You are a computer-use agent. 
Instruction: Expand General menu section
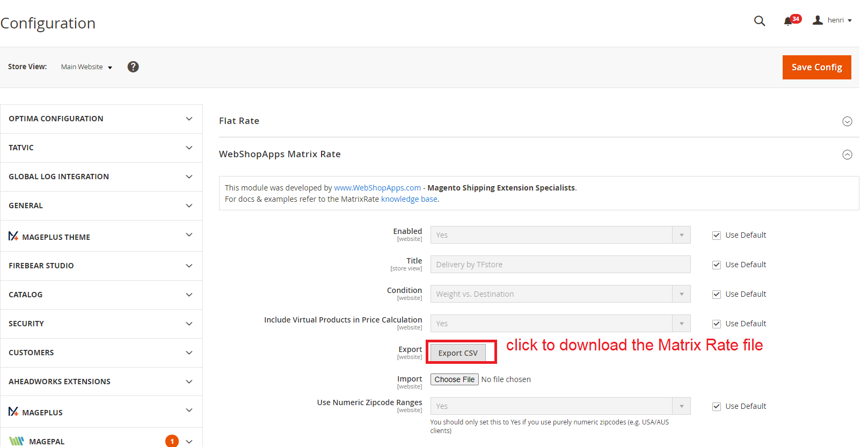coord(101,206)
